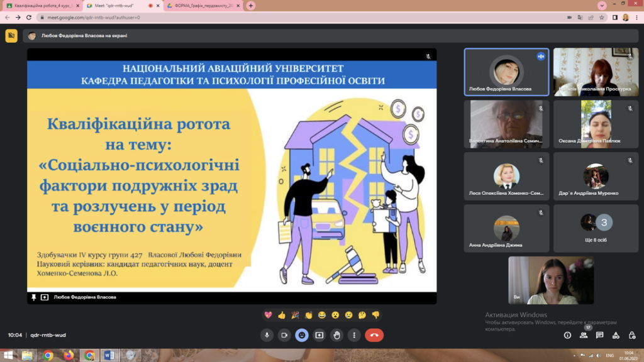Open the chat messages panel
The image size is (644, 362).
pyautogui.click(x=600, y=335)
